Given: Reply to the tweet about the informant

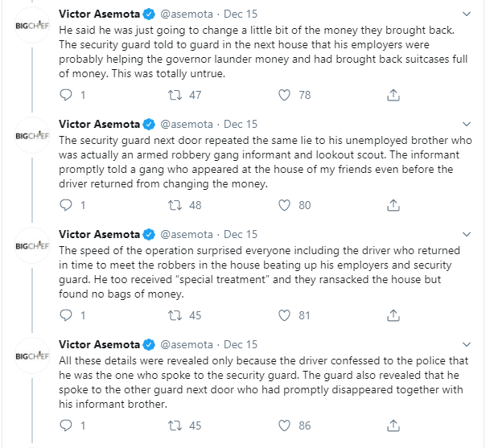Looking at the screenshot, I should click(x=68, y=205).
